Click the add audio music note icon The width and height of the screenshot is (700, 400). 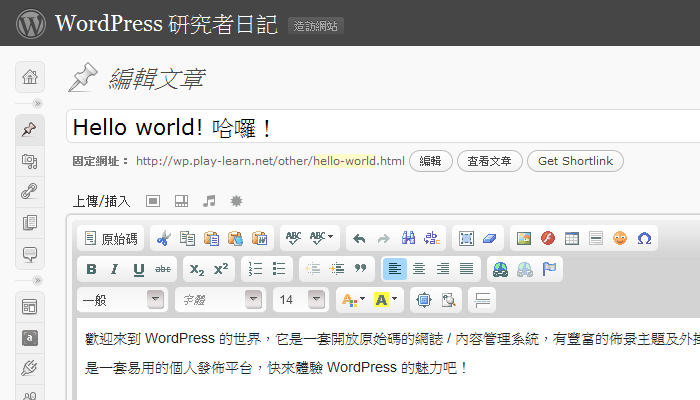[209, 201]
